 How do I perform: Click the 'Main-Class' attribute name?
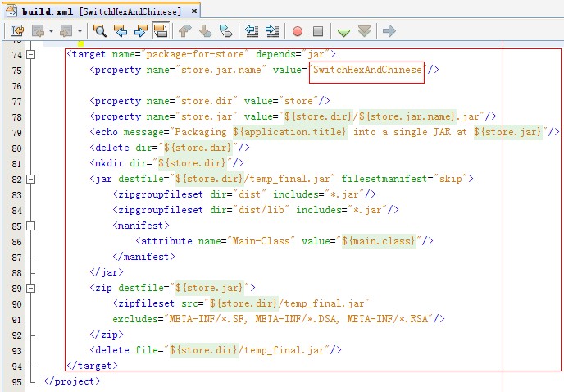tap(262, 241)
